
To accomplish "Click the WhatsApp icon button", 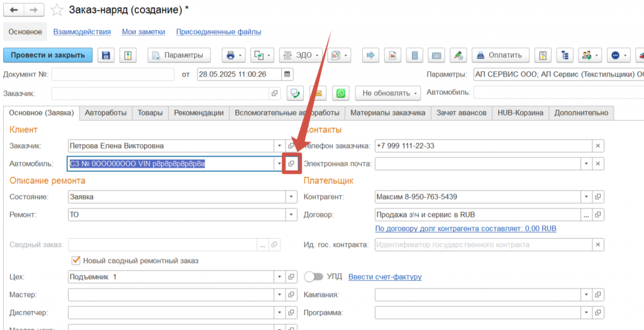I will tap(341, 93).
